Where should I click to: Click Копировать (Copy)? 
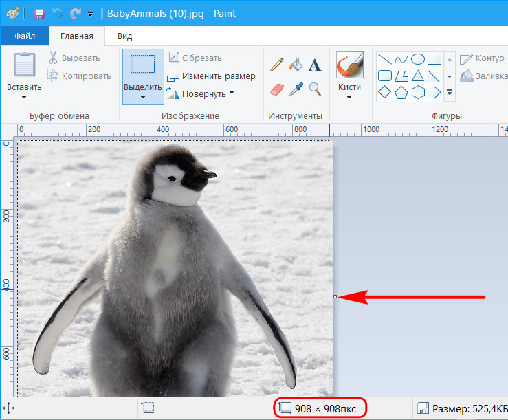point(79,76)
